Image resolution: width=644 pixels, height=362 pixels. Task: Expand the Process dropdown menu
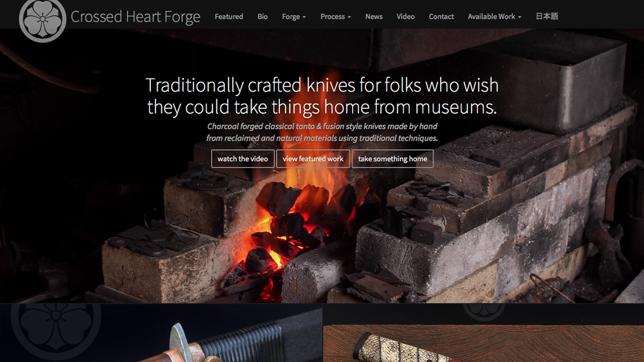[x=335, y=17]
